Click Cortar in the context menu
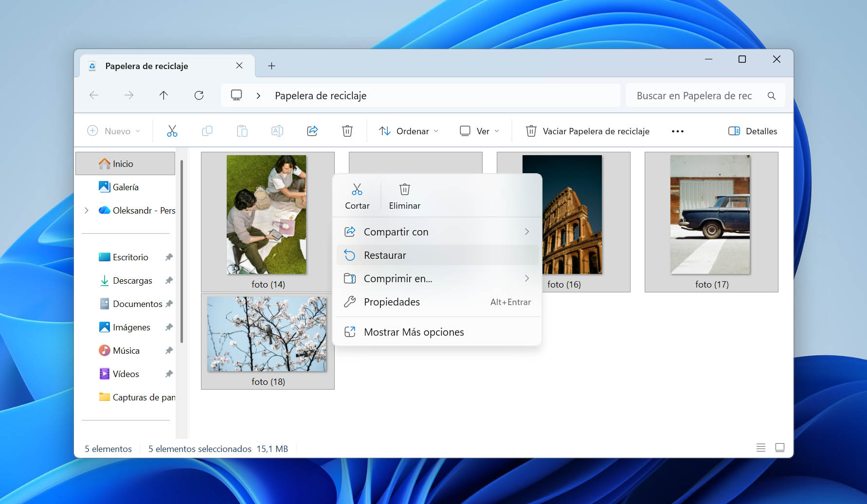Screen dimensions: 867x504 tap(357, 197)
